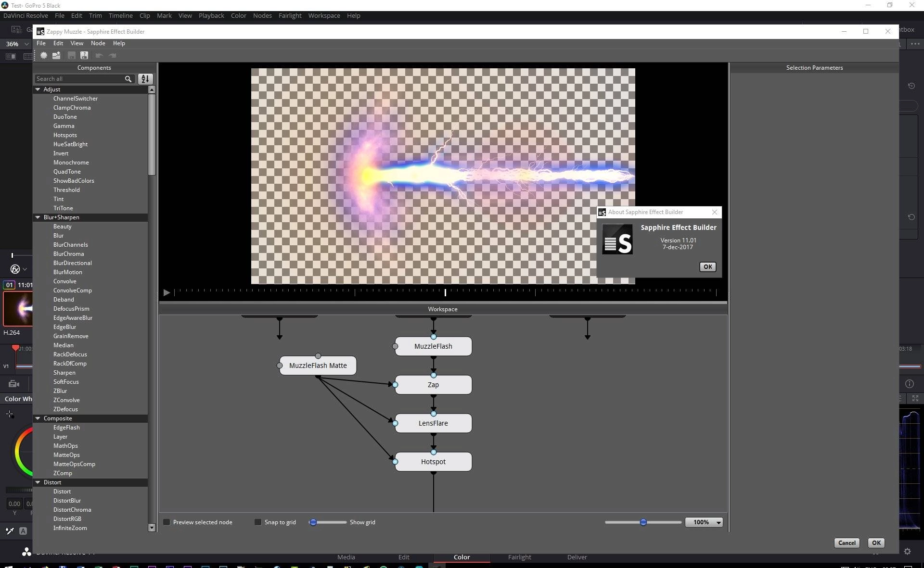Click the clip 01 thumbnail in Resolve
Viewport: 924px width, 568px height.
coord(18,309)
